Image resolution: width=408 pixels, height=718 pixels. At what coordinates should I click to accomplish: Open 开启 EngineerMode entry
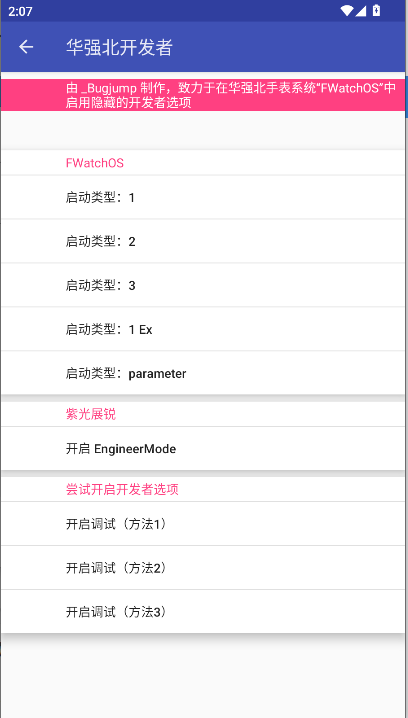click(203, 449)
